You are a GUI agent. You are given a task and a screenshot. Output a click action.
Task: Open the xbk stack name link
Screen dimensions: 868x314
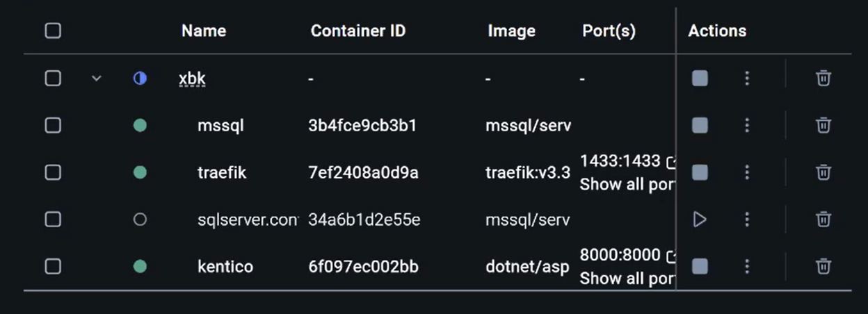tap(192, 78)
